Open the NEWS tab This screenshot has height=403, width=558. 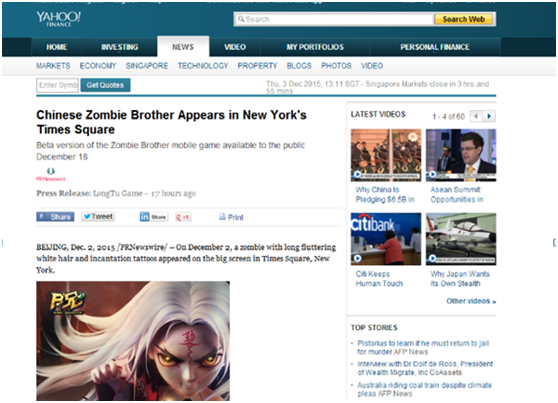point(183,47)
